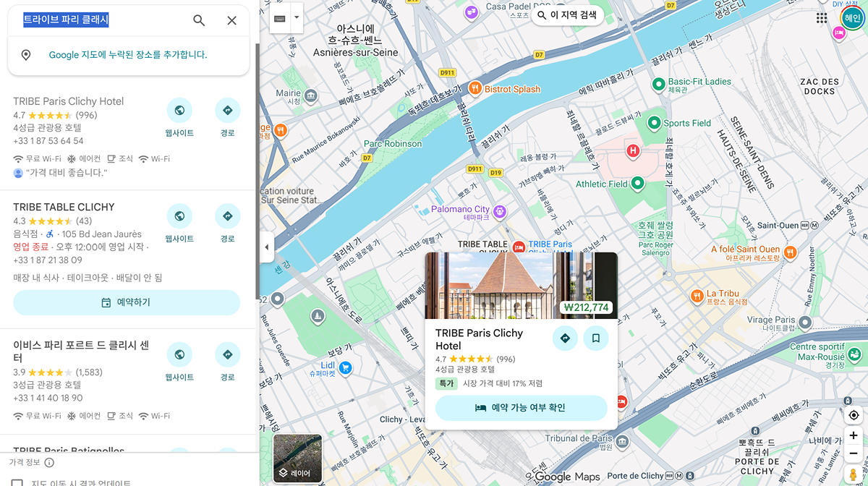
Task: Open the 'Google 지도에 누락된 장소를 추가합니다' link
Action: (128, 55)
